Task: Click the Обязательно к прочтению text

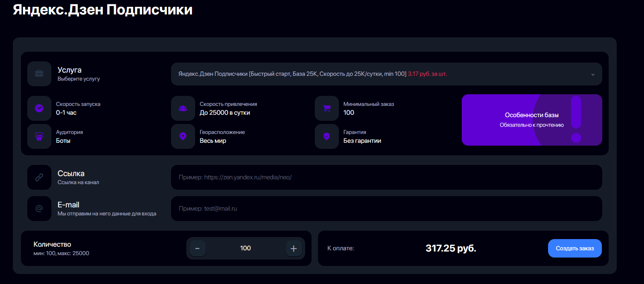Action: tap(532, 125)
